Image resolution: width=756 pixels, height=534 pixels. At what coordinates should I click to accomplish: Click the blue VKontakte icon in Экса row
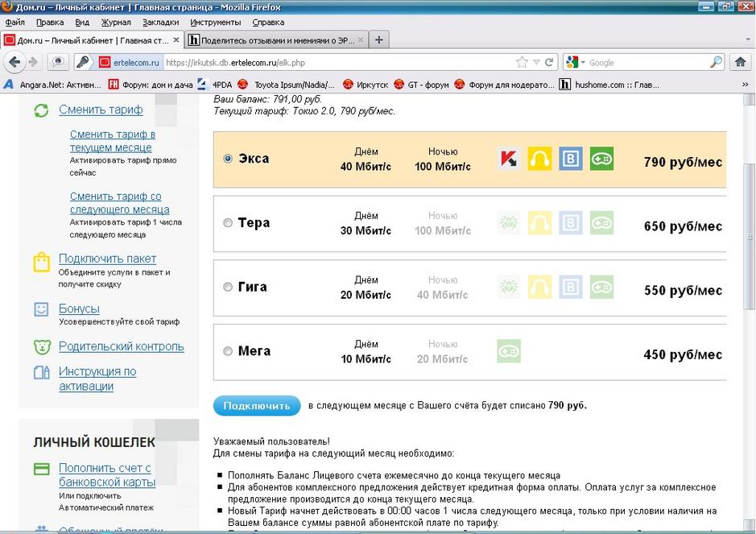[x=571, y=159]
